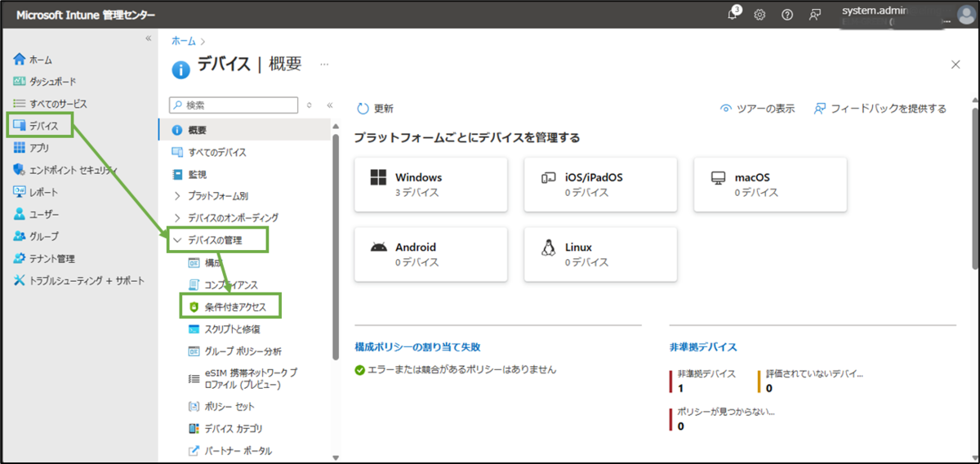Open エンドポイント セキュリティ in the navigation
Image resolution: width=980 pixels, height=464 pixels.
tap(65, 170)
